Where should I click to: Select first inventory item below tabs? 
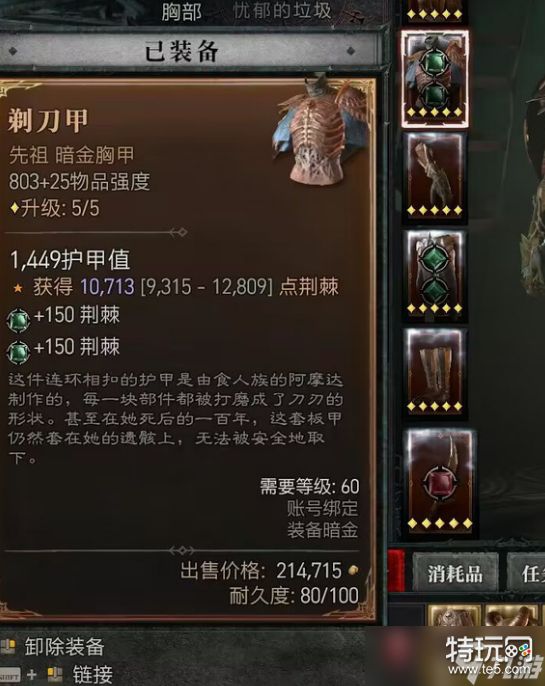tap(454, 615)
